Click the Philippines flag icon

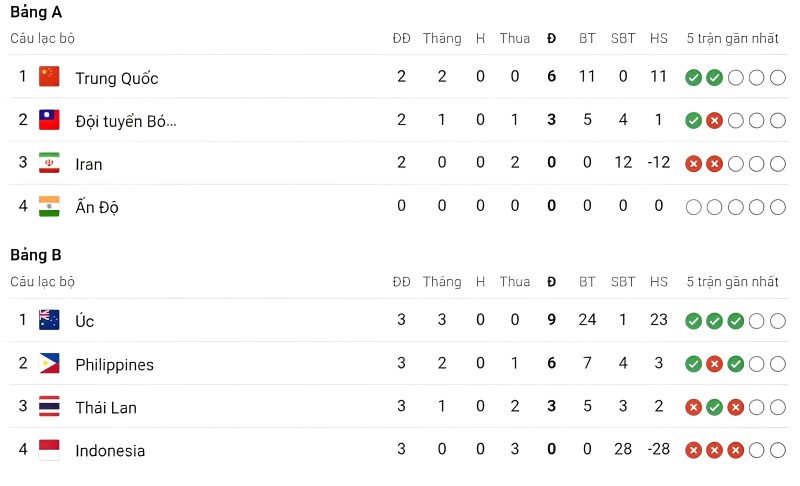coord(49,363)
